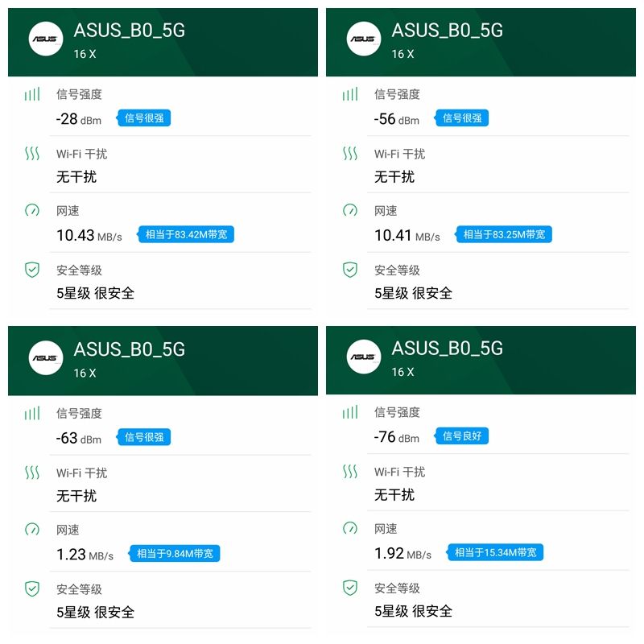Click speed gauge icon beside 10.43 MB/s
The width and height of the screenshot is (644, 644).
pos(32,211)
